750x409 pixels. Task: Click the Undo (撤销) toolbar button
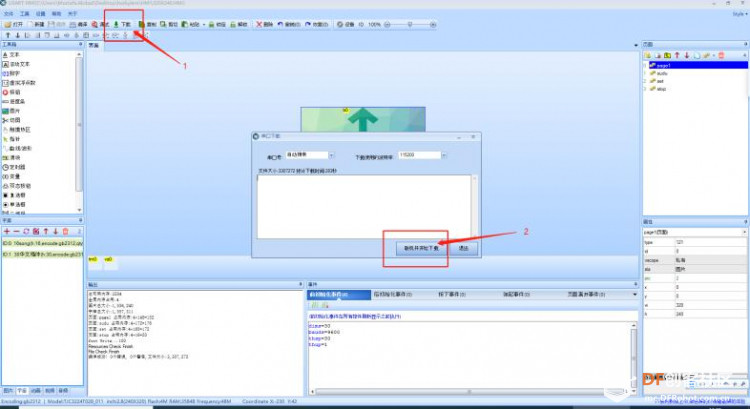pyautogui.click(x=288, y=24)
